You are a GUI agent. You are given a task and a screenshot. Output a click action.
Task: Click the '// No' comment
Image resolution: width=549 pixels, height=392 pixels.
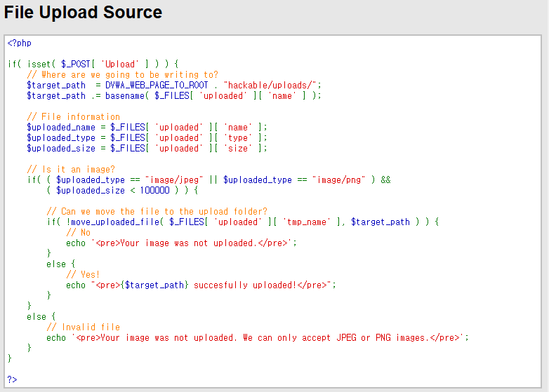coord(79,232)
